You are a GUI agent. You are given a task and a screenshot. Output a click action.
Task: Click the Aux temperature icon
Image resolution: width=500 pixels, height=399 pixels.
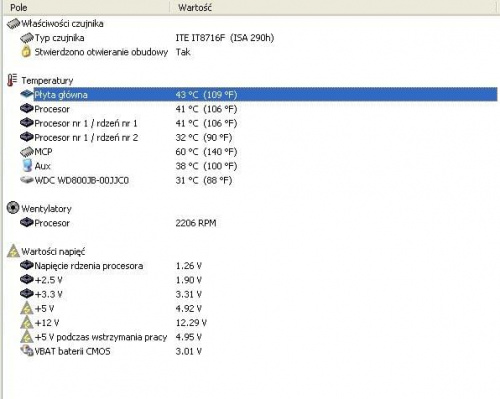coord(27,166)
